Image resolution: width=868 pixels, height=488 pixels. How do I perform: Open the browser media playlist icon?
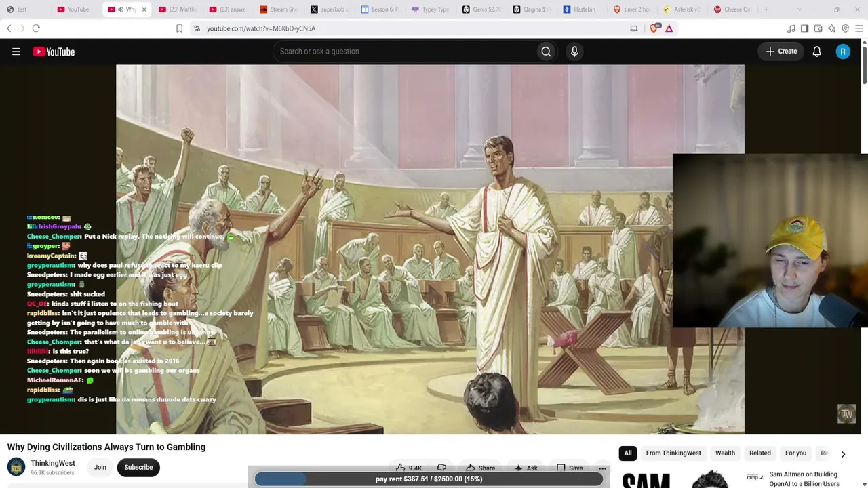(791, 28)
